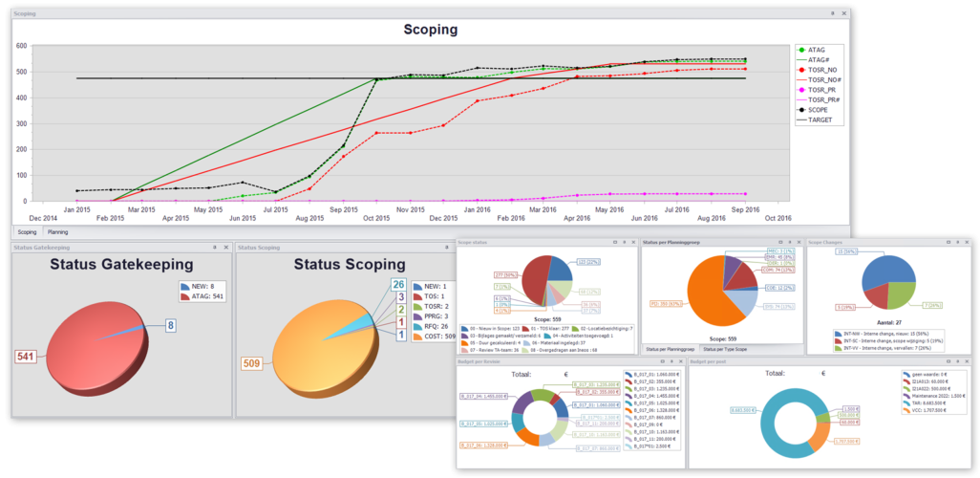
Task: Close the Status Gatekeeping panel
Action: 225,248
